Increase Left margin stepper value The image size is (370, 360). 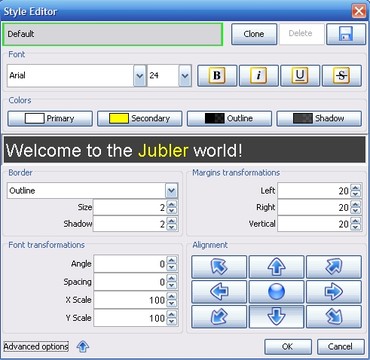click(356, 188)
